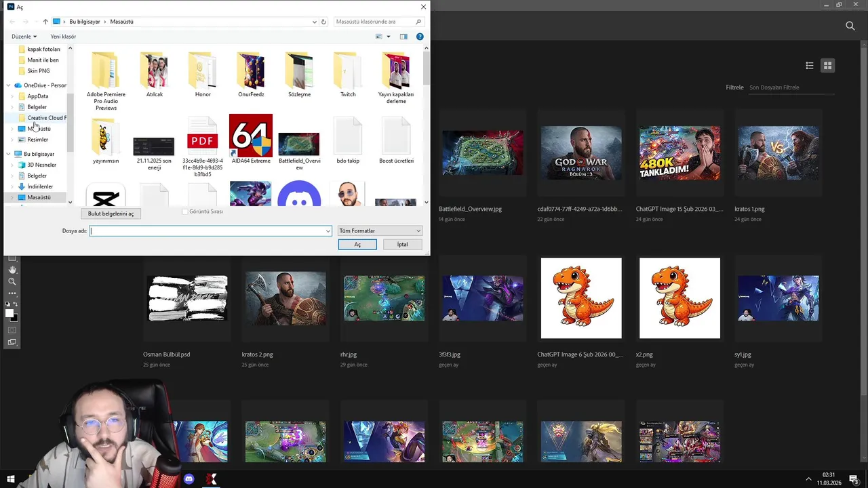868x488 pixels.
Task: Collapse the Bu bilgisayar tree node
Action: pos(8,154)
